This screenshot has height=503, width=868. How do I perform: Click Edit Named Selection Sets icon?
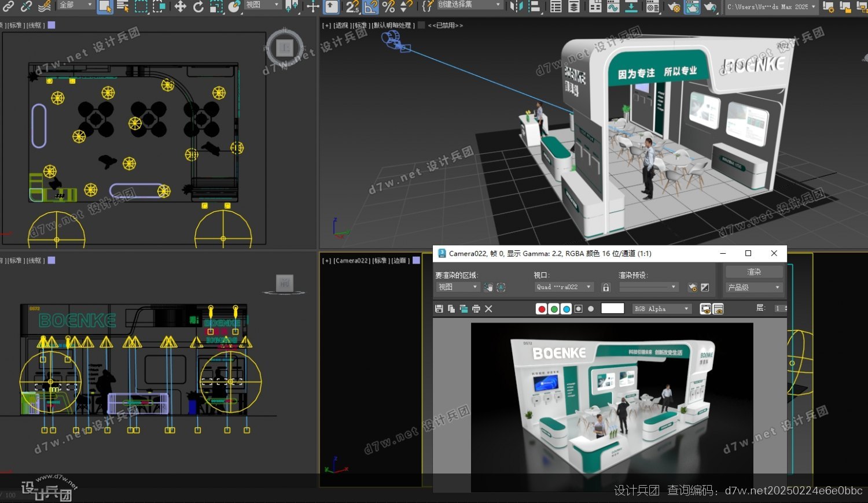tap(428, 6)
